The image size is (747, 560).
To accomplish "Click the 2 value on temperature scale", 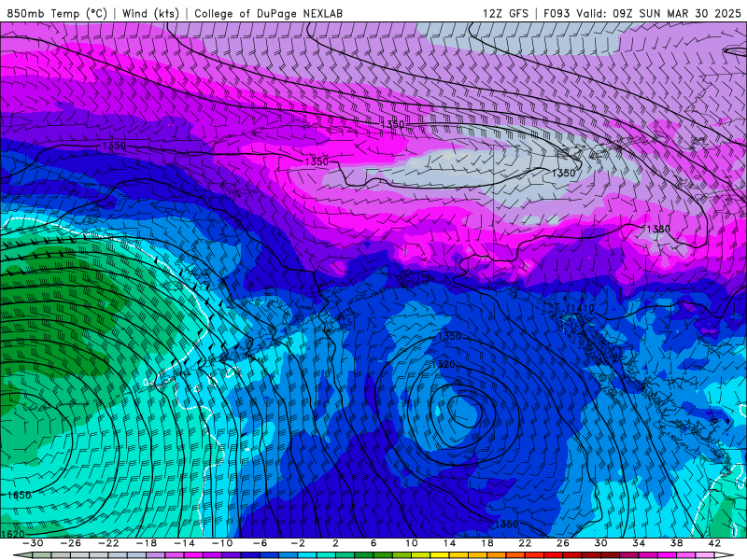I will coord(336,543).
